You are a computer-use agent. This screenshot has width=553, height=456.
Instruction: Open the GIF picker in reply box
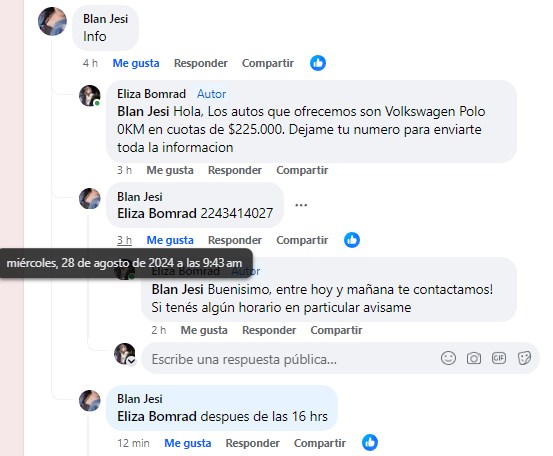point(499,358)
